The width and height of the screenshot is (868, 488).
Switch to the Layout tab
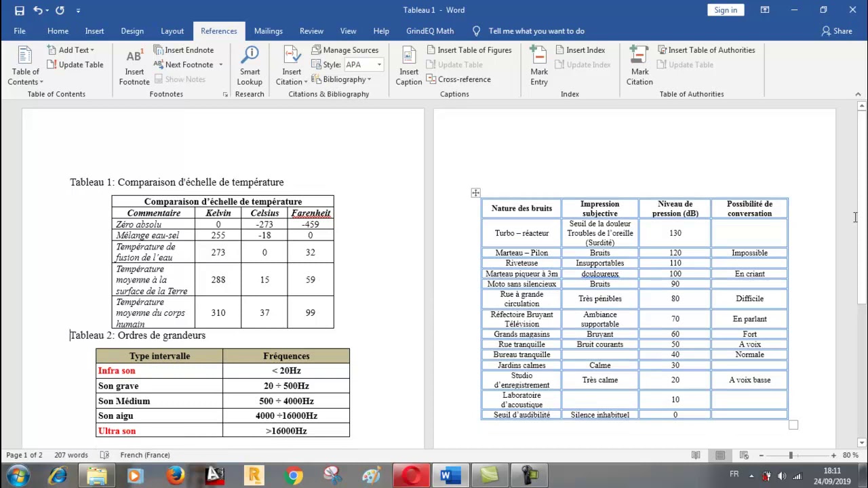(x=172, y=31)
